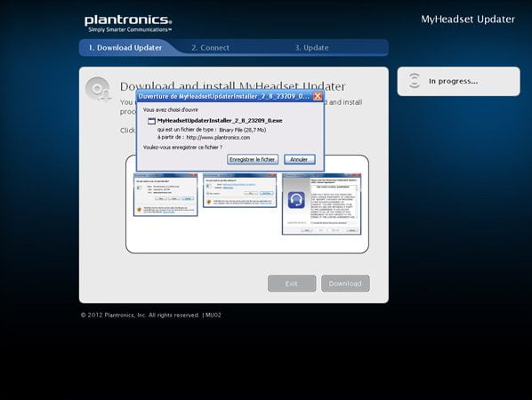Select the Update step tab

tap(311, 48)
